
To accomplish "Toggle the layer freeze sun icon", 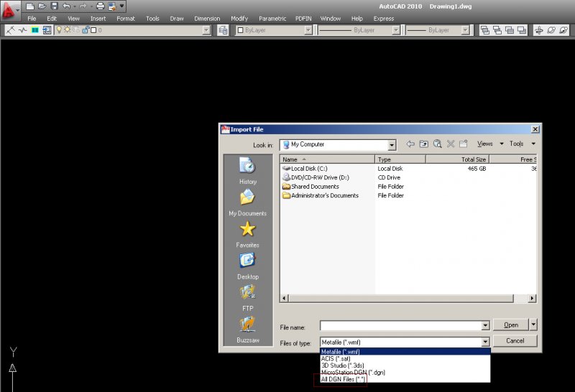I will click(68, 29).
